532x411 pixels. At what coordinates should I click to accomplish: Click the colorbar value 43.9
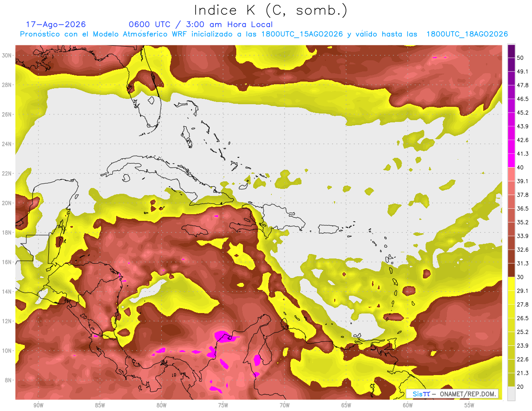(523, 126)
